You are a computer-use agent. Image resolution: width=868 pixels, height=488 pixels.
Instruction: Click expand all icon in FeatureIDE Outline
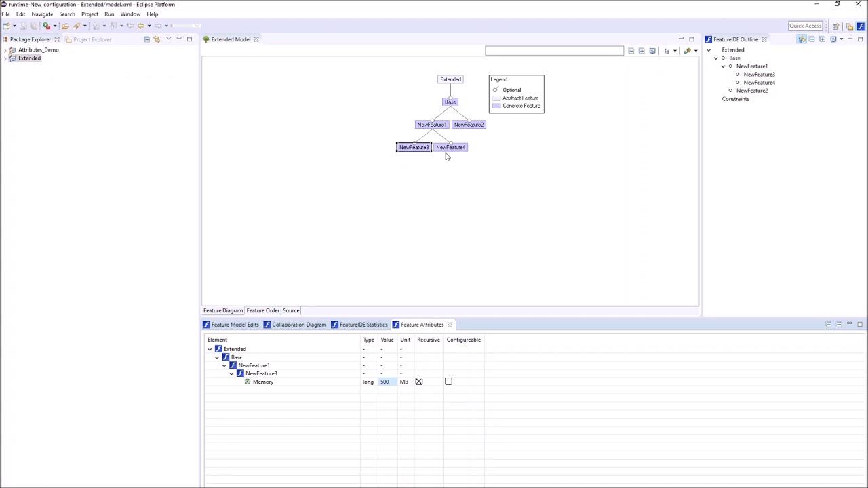[x=822, y=39]
